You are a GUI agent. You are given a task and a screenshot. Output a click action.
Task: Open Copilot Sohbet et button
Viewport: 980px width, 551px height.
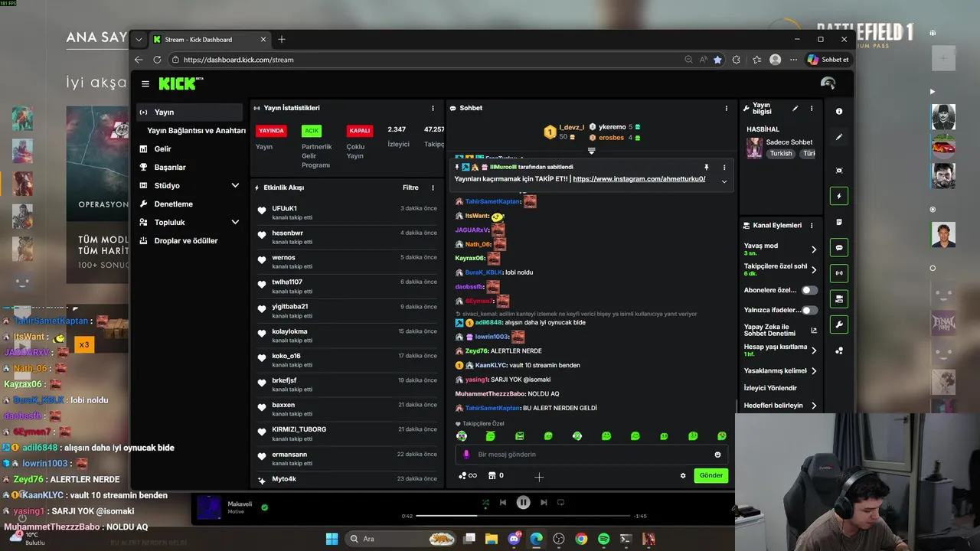point(828,60)
